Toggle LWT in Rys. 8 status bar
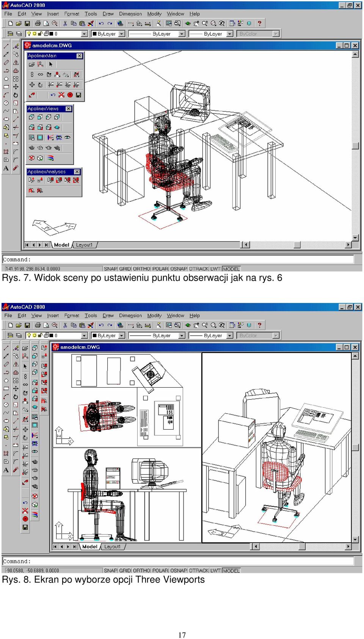364x639 pixels. click(x=215, y=571)
